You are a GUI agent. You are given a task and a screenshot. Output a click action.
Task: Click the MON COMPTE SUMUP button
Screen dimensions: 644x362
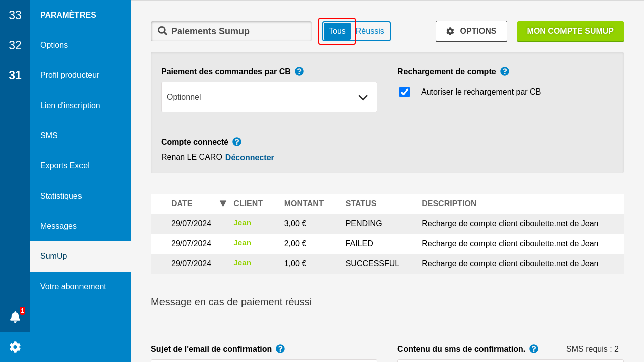(570, 31)
